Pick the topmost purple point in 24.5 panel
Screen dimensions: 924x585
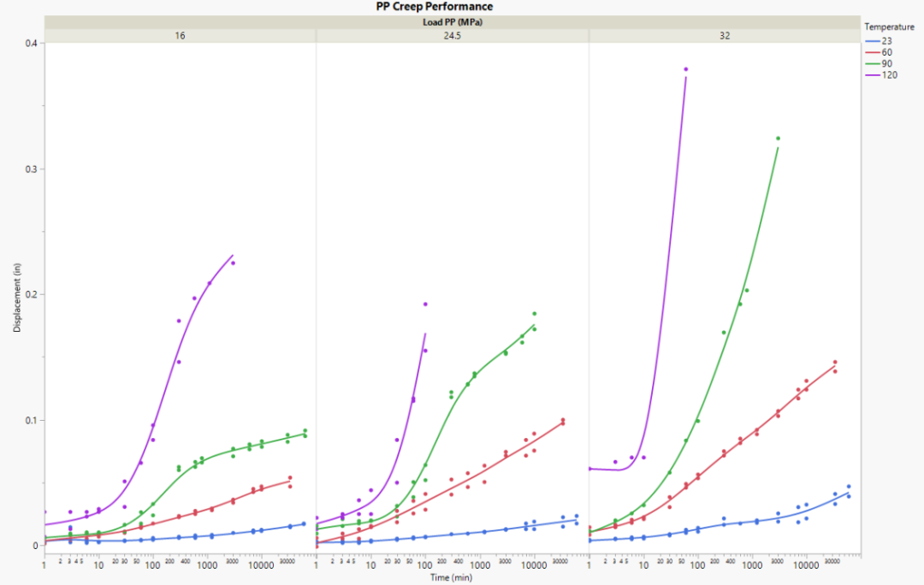(425, 304)
